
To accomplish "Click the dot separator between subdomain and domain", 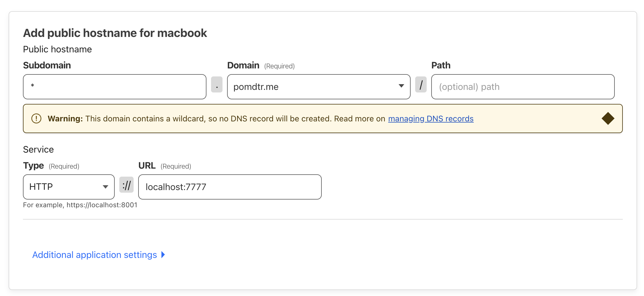I will tap(217, 84).
